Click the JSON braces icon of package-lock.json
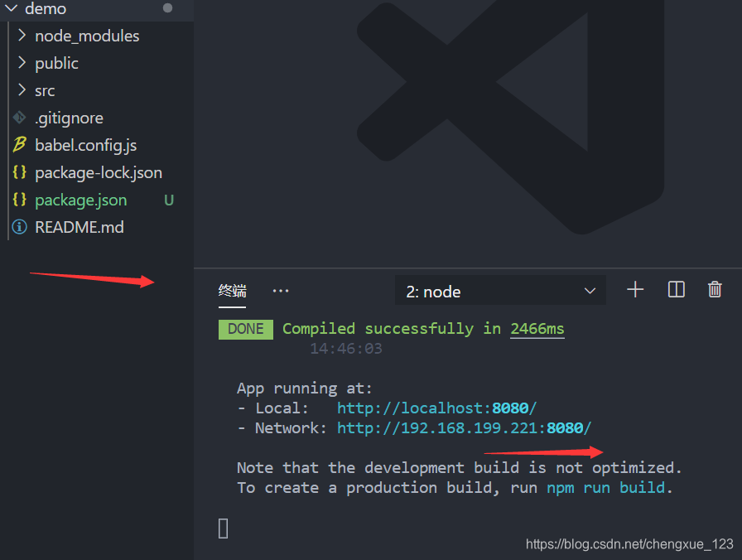The height and width of the screenshot is (560, 742). pyautogui.click(x=19, y=171)
